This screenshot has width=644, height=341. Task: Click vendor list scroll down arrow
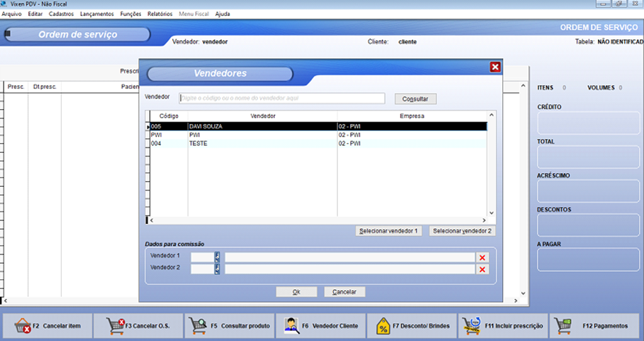coord(491,212)
